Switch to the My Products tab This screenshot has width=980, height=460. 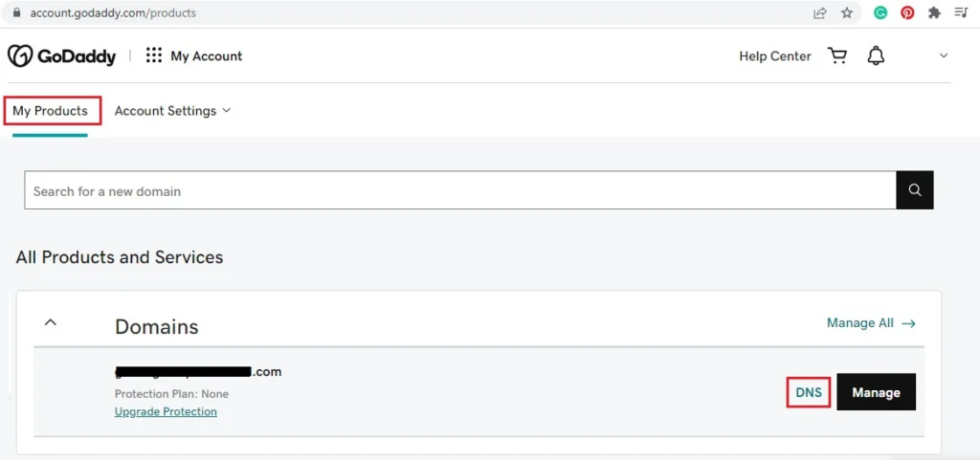50,111
